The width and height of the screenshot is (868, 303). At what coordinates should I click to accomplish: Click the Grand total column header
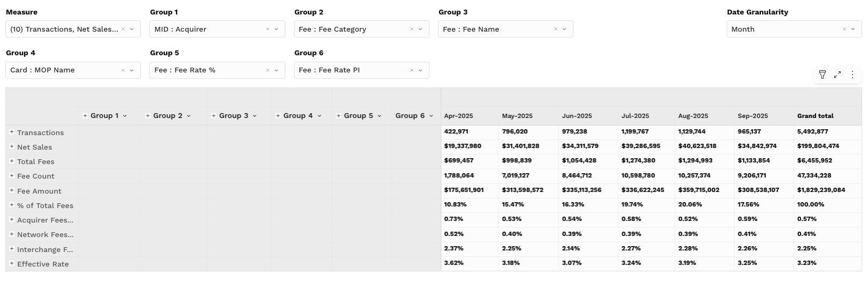click(x=815, y=116)
